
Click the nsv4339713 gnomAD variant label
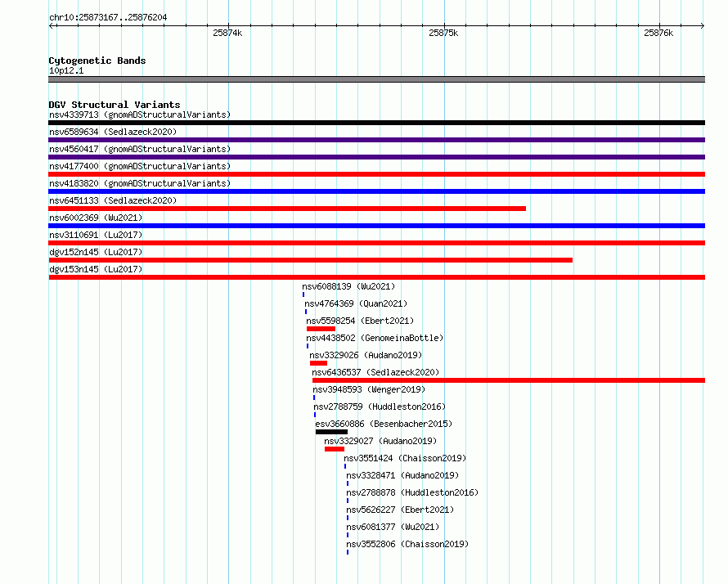pos(140,115)
